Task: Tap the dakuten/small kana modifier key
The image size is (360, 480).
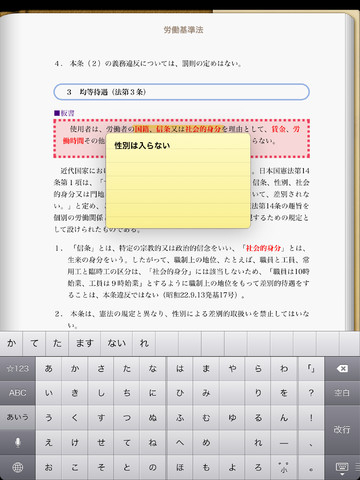Action: tap(284, 468)
